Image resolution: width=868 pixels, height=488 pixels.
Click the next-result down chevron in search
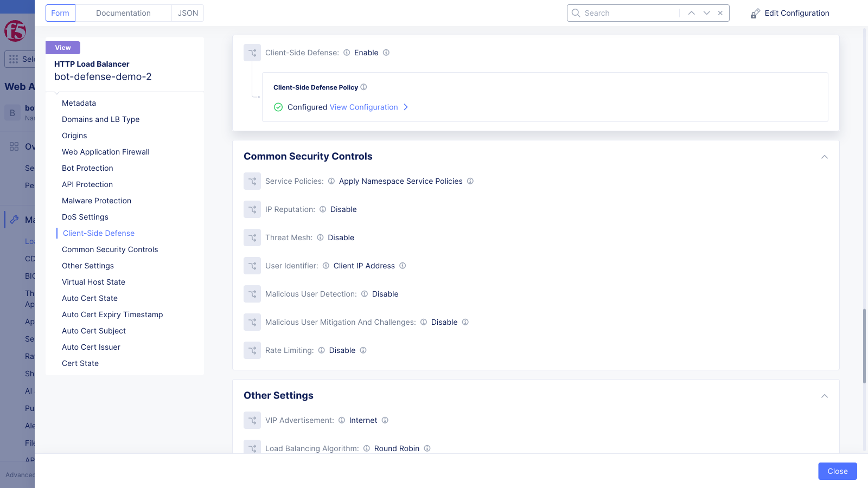pos(706,12)
